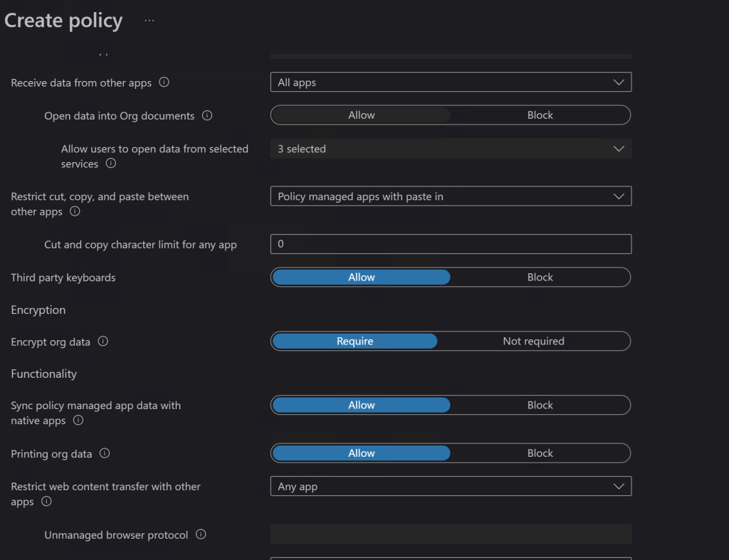729x560 pixels.
Task: Block Printing org data
Action: pyautogui.click(x=540, y=453)
